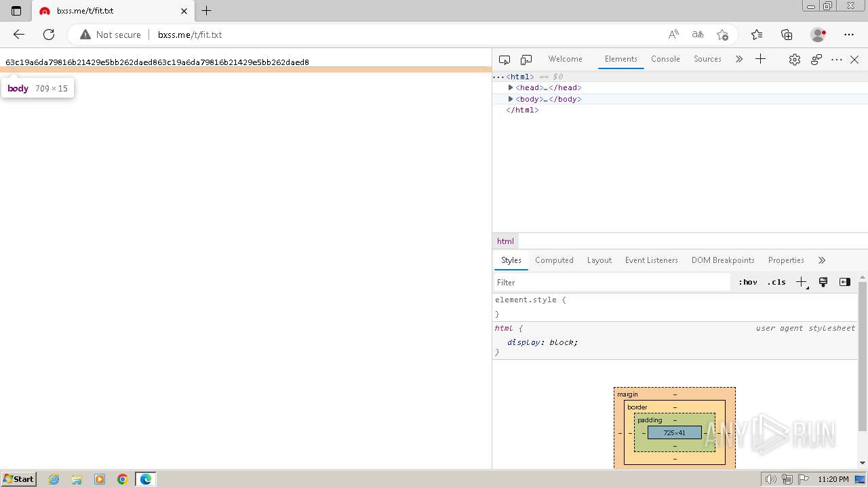Open the Windows Start menu

pos(18,479)
